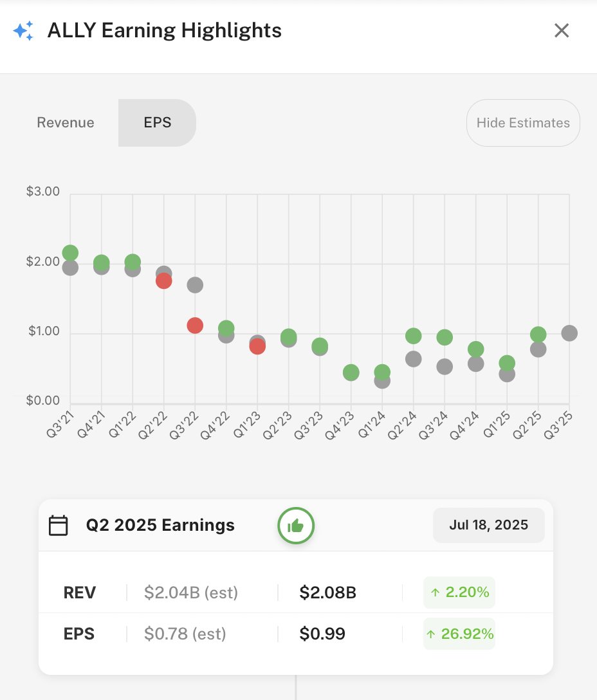The height and width of the screenshot is (700, 597).
Task: Click the Q3'25 axis label
Action: [558, 425]
